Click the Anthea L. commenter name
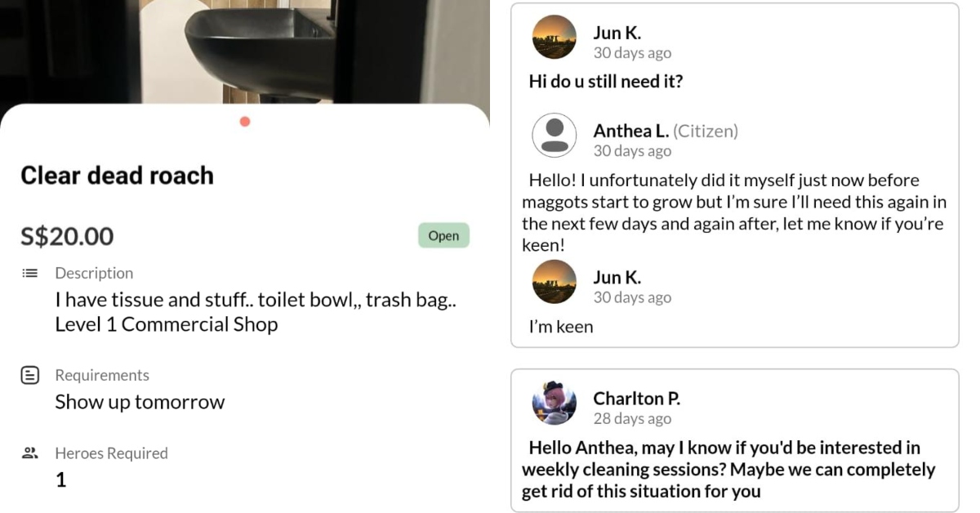 pos(630,131)
